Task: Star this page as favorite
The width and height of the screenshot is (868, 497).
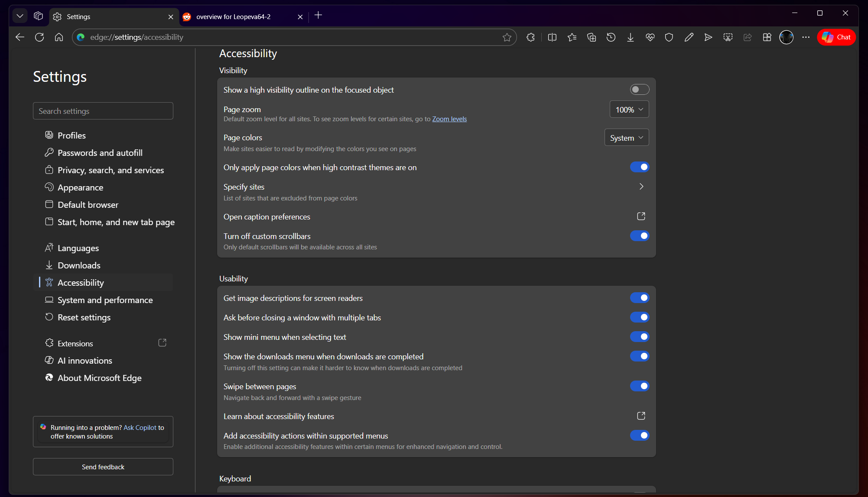Action: coord(507,37)
